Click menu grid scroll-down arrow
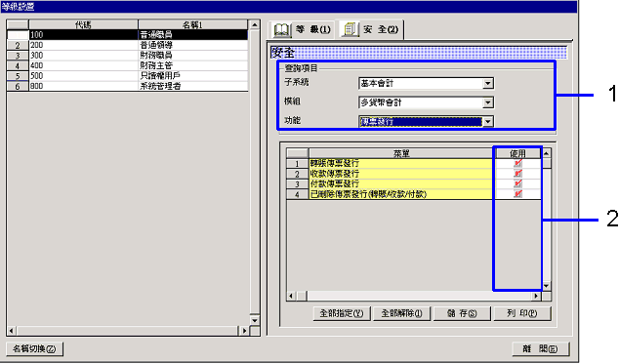This screenshot has height=364, width=619. tap(547, 286)
